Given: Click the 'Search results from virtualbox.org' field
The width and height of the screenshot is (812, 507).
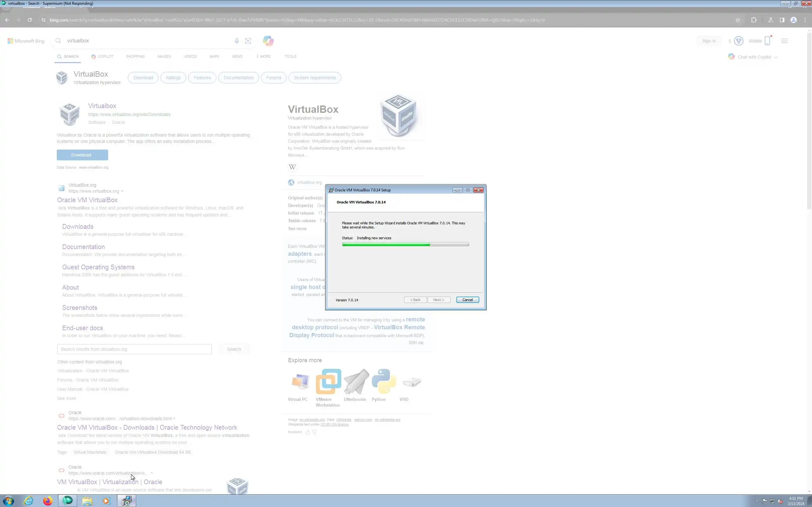Looking at the screenshot, I should click(134, 349).
